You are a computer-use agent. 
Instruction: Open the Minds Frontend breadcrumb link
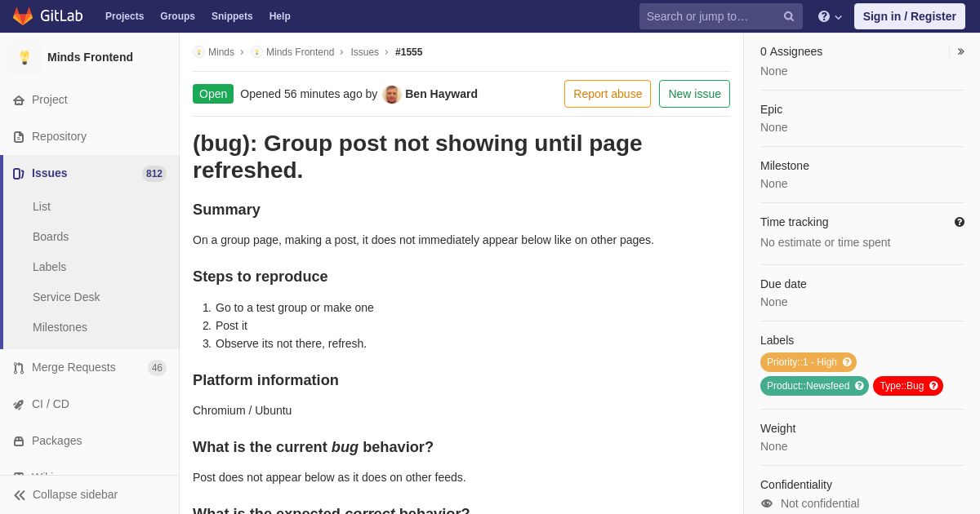[300, 52]
